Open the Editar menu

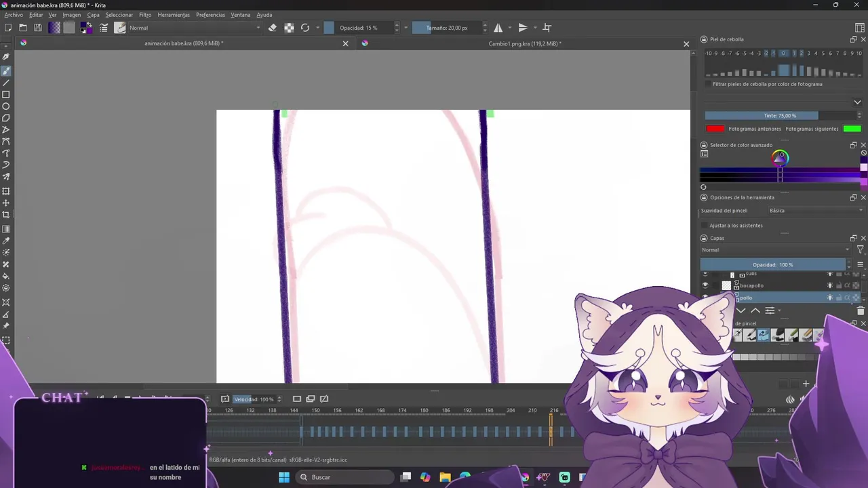36,15
